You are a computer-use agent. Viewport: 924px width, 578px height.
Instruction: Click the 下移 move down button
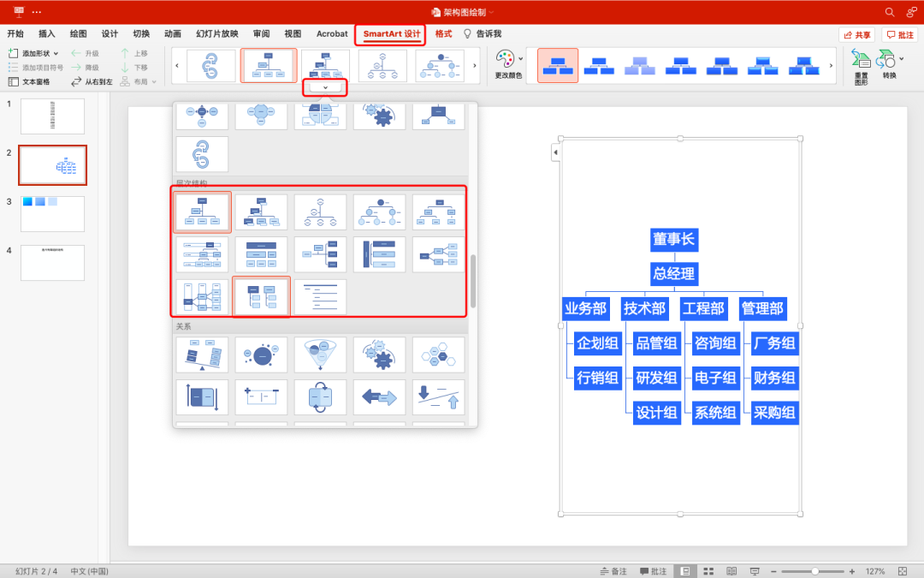(134, 68)
